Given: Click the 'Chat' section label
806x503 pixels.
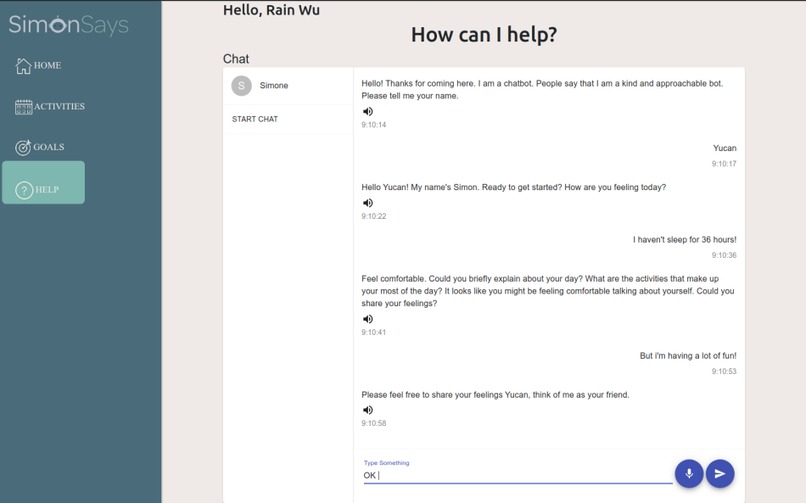Looking at the screenshot, I should point(235,59).
